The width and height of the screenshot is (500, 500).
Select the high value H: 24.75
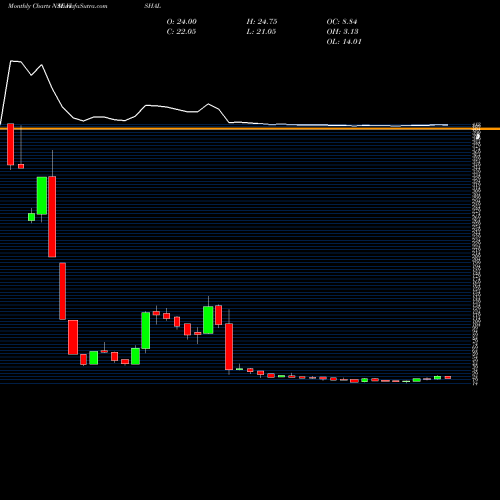click(x=262, y=22)
